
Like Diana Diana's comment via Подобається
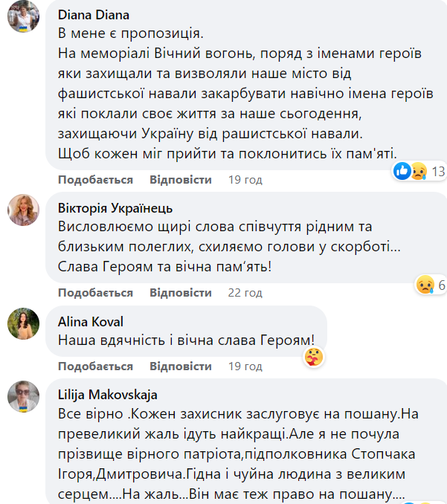point(95,180)
